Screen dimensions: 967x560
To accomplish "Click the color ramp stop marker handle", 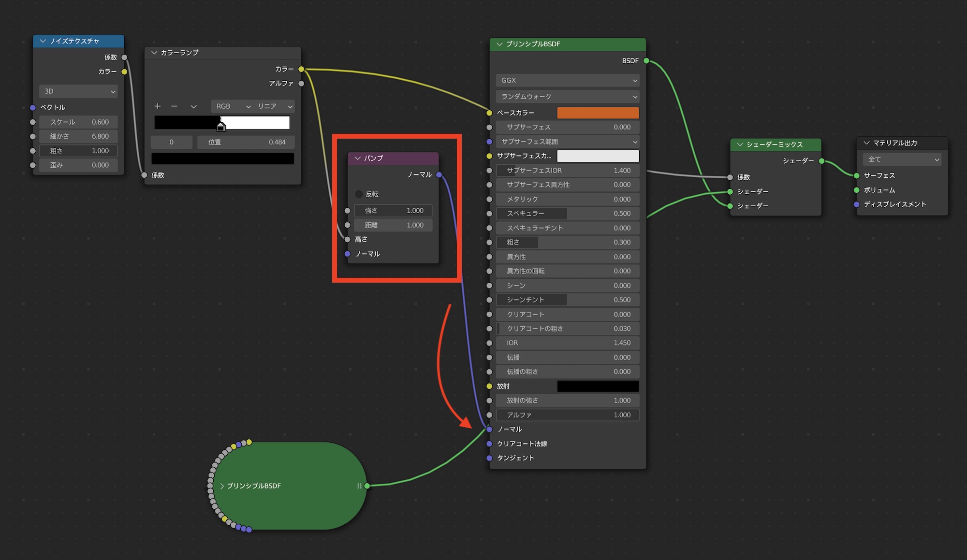I will pyautogui.click(x=221, y=127).
